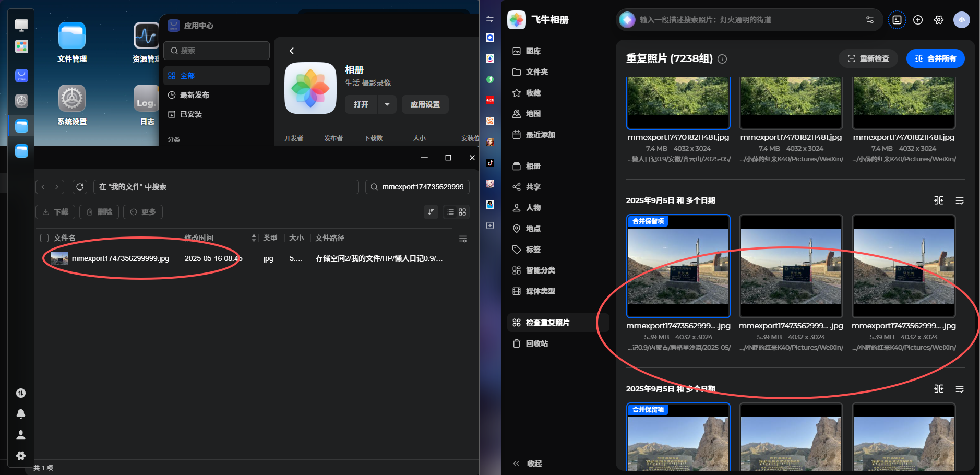Click the 删除 button in file manager

click(x=99, y=212)
